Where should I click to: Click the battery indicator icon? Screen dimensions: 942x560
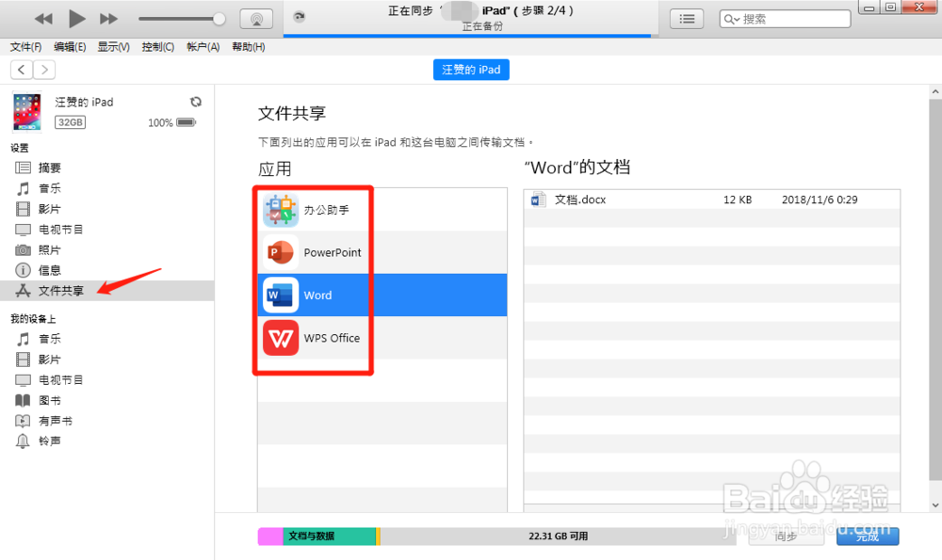[x=187, y=122]
